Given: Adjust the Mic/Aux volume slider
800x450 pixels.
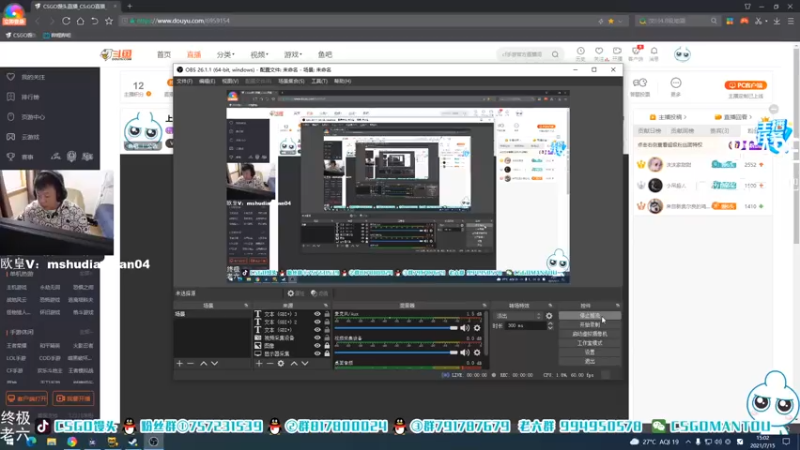Looking at the screenshot, I should (396, 328).
